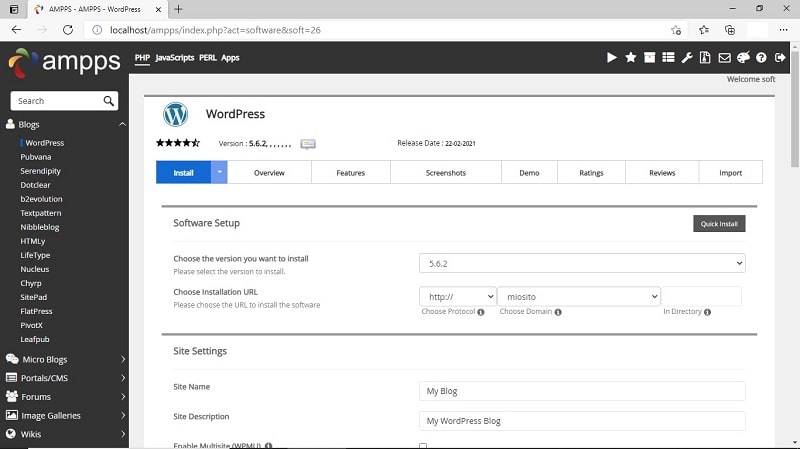Screen dimensions: 800x449
Task: Open the envelope email icon
Action: pos(724,58)
